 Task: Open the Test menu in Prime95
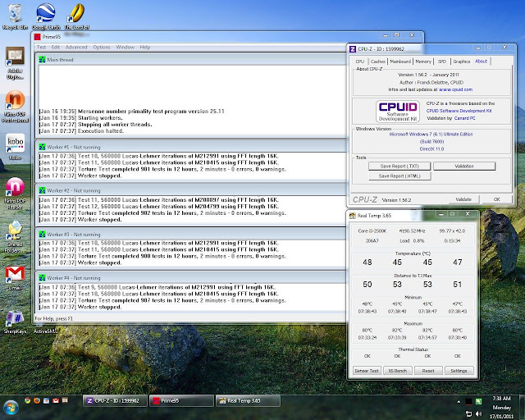point(41,48)
